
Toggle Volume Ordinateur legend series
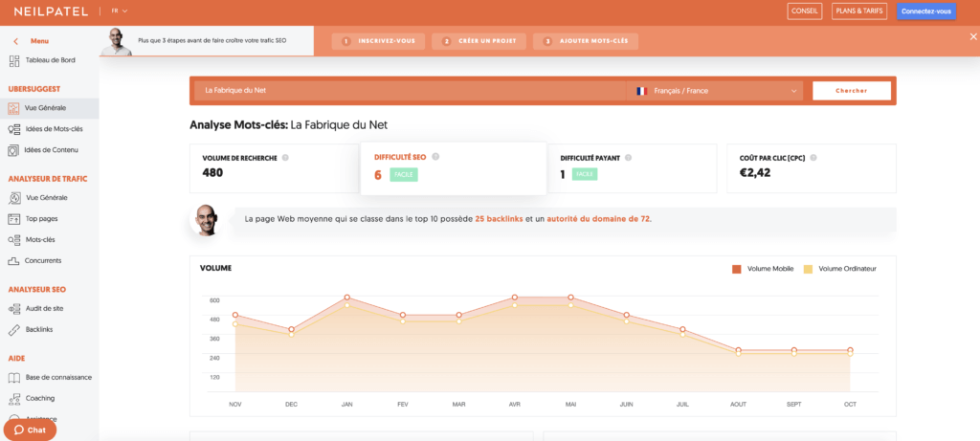pos(809,269)
